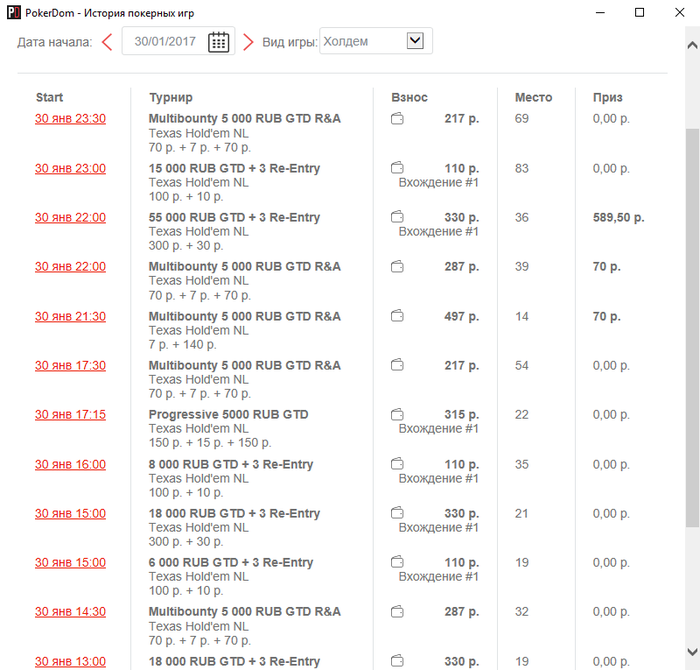This screenshot has height=670, width=700.
Task: Open the 30 янв 14:30 tournament link
Action: click(71, 612)
